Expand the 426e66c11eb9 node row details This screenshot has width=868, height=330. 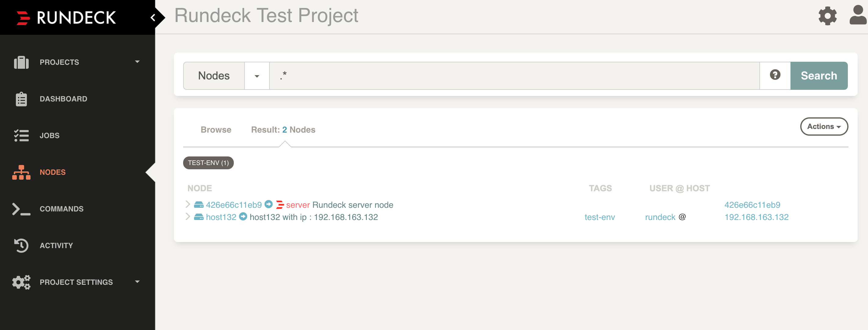188,204
